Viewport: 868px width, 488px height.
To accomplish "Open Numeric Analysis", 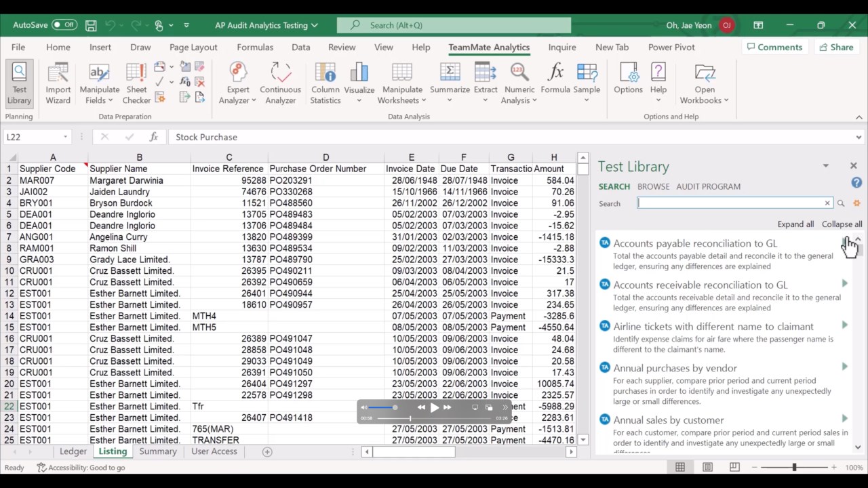I will click(x=519, y=83).
